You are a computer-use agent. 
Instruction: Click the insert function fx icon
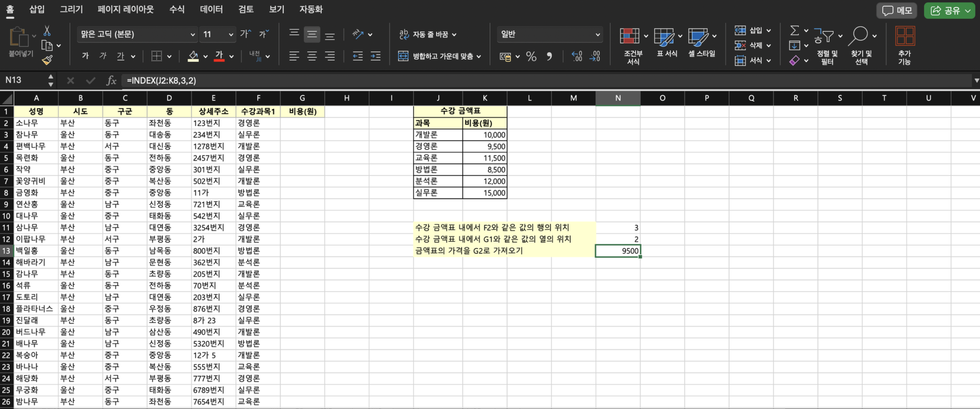[111, 80]
